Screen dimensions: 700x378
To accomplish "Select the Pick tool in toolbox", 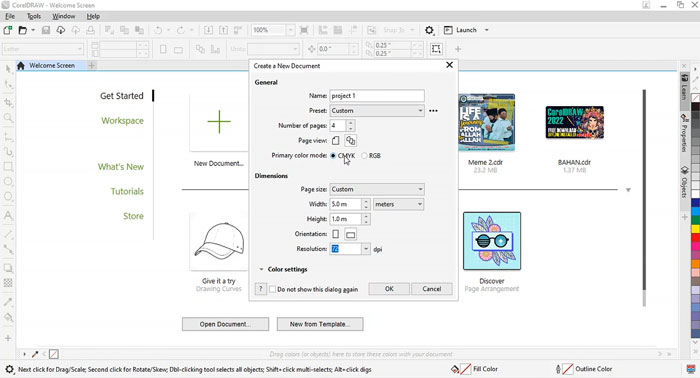I will pyautogui.click(x=8, y=69).
